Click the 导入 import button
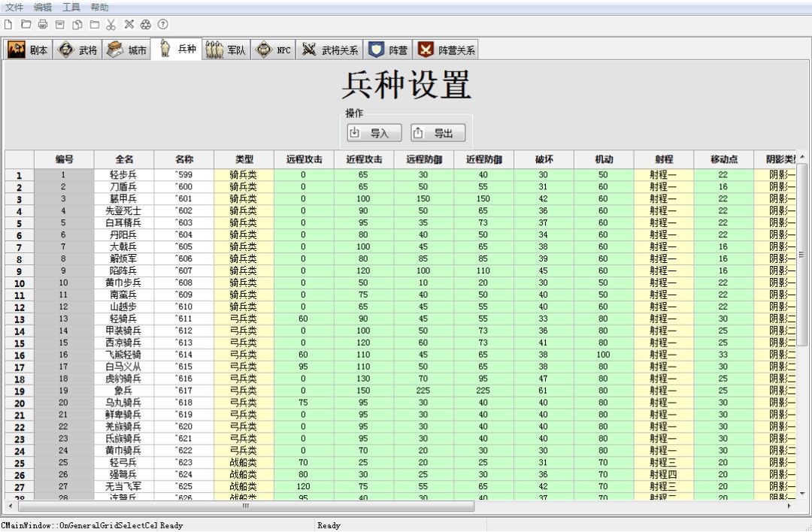This screenshot has width=812, height=532. [374, 133]
